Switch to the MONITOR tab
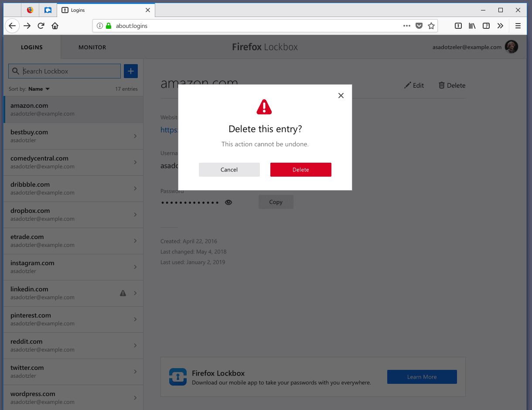 tap(92, 47)
